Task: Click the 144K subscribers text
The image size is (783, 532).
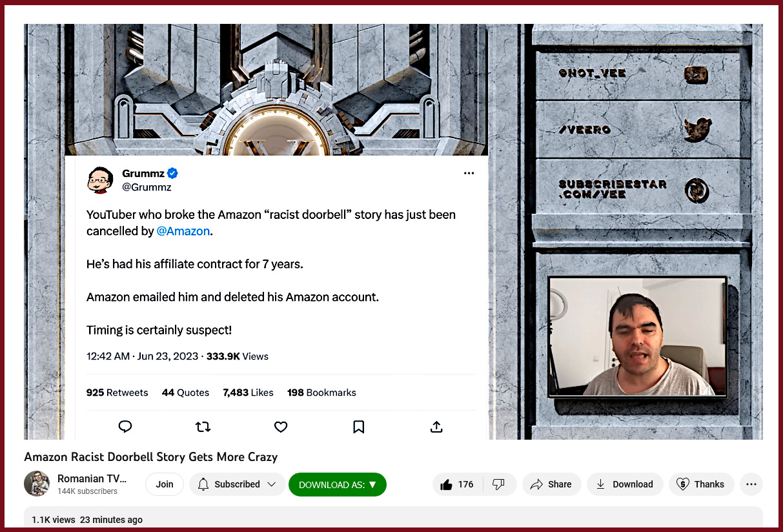Action: point(87,491)
